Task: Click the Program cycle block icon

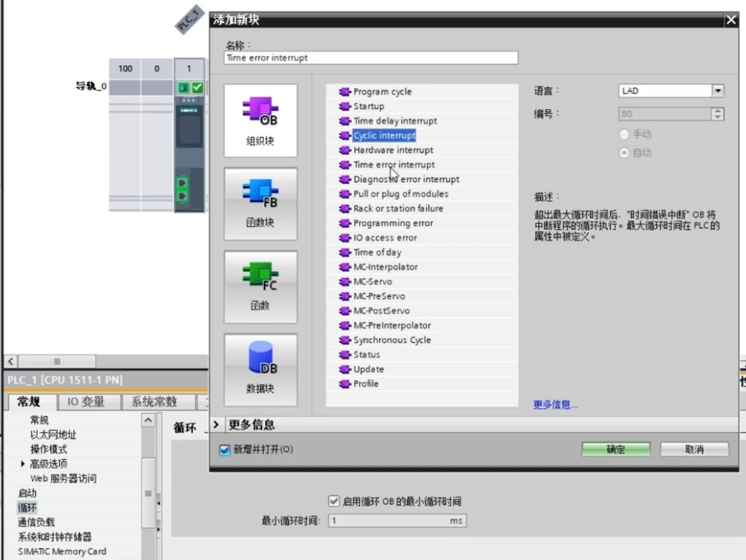Action: point(344,92)
